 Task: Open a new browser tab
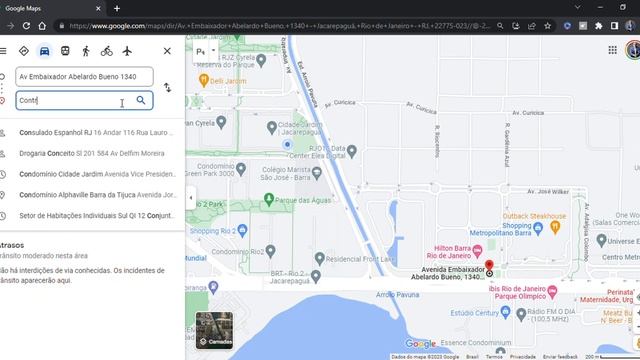click(x=117, y=8)
